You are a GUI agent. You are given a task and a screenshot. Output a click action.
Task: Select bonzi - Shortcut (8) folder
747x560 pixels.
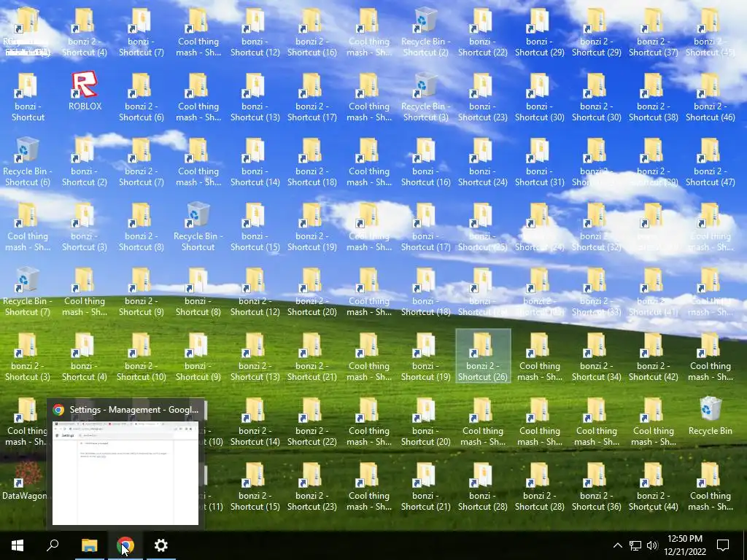tap(198, 292)
